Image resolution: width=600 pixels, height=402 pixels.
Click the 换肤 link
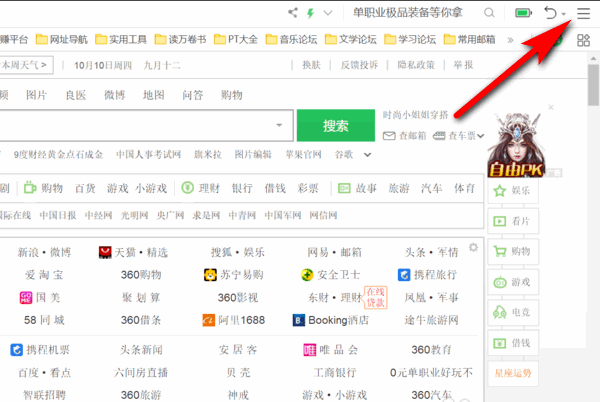point(311,65)
